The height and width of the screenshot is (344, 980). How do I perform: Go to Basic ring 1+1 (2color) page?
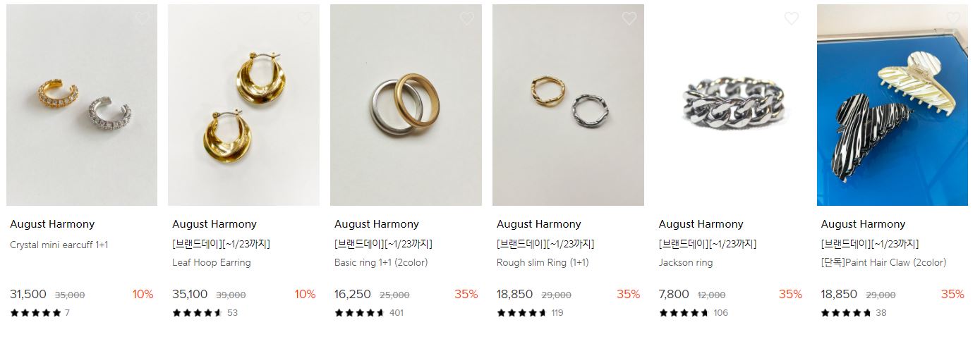coord(381,262)
